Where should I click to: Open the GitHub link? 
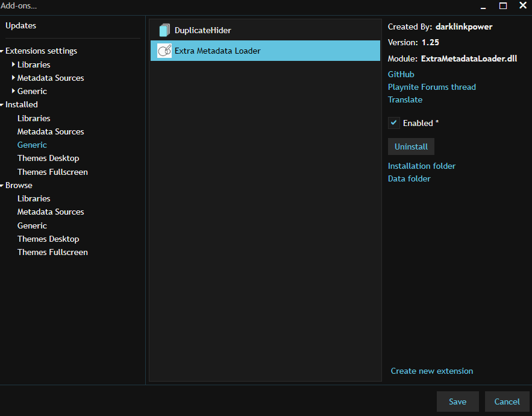click(x=401, y=74)
